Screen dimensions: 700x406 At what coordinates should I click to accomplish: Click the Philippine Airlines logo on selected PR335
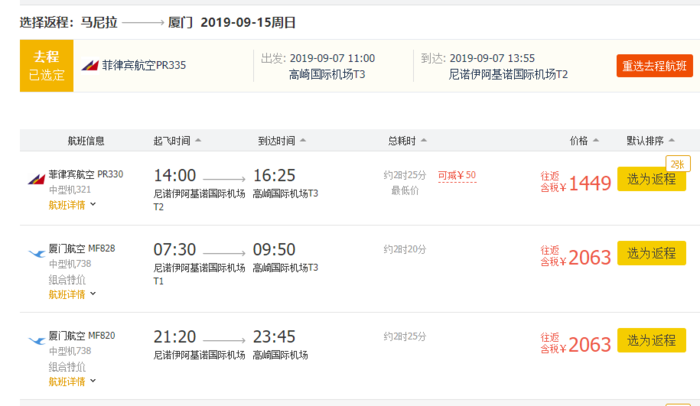pos(90,66)
